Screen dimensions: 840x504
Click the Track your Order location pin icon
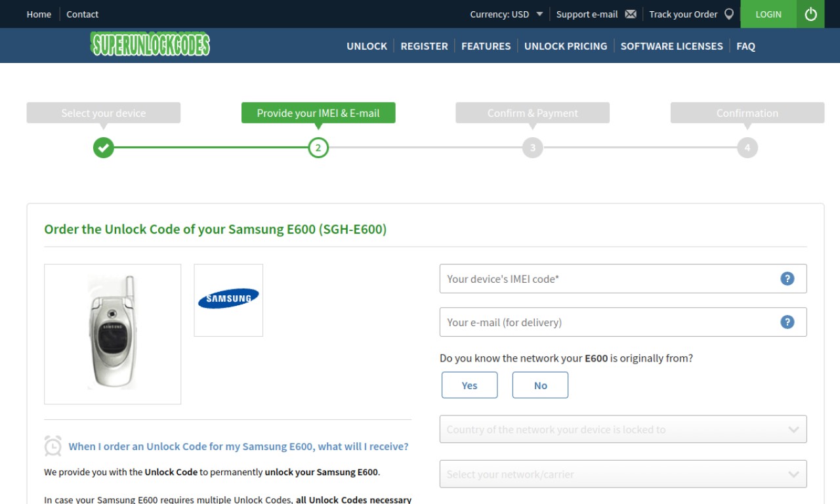pyautogui.click(x=729, y=14)
